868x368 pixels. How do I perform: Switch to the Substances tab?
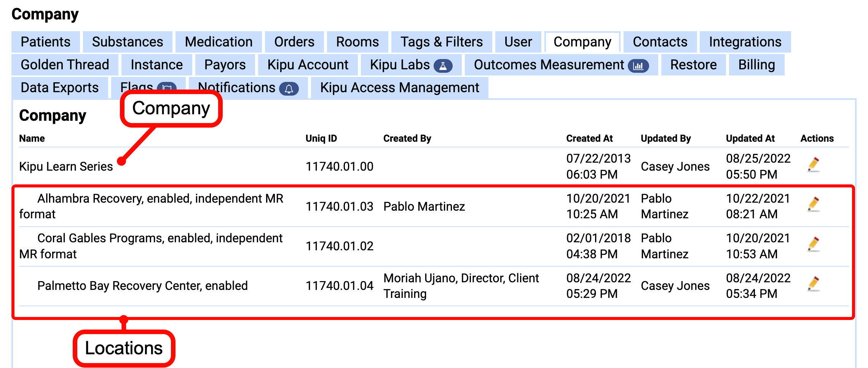(x=128, y=42)
